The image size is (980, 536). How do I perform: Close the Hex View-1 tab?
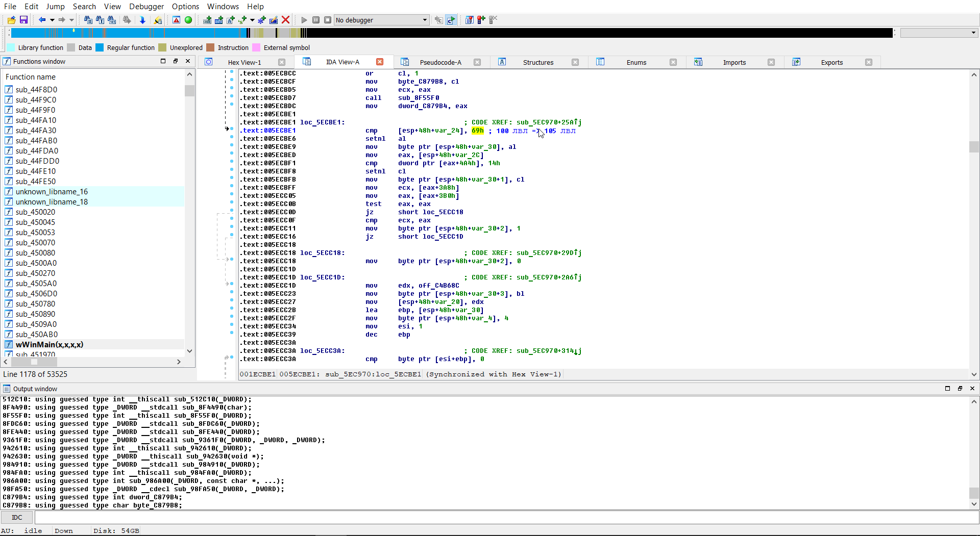click(x=282, y=62)
